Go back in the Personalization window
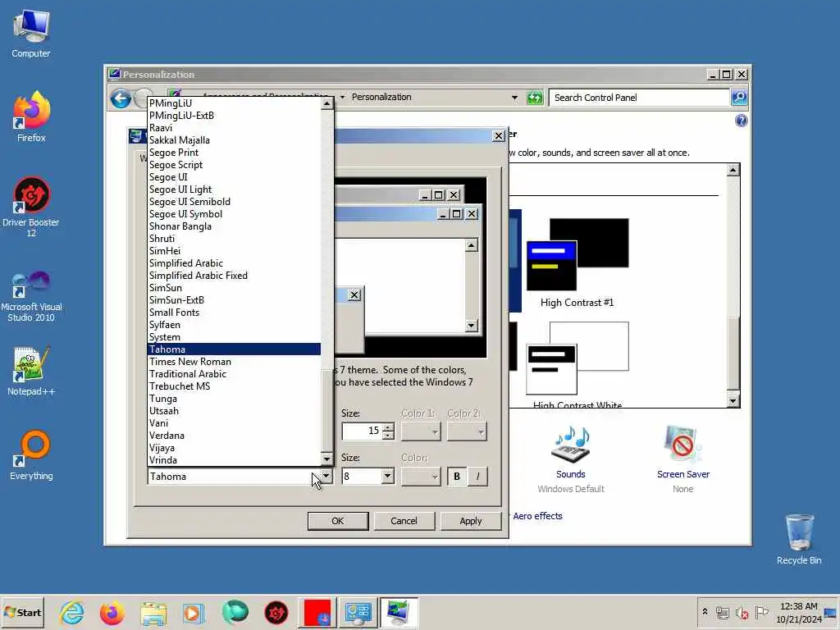The height and width of the screenshot is (630, 840). [x=121, y=98]
